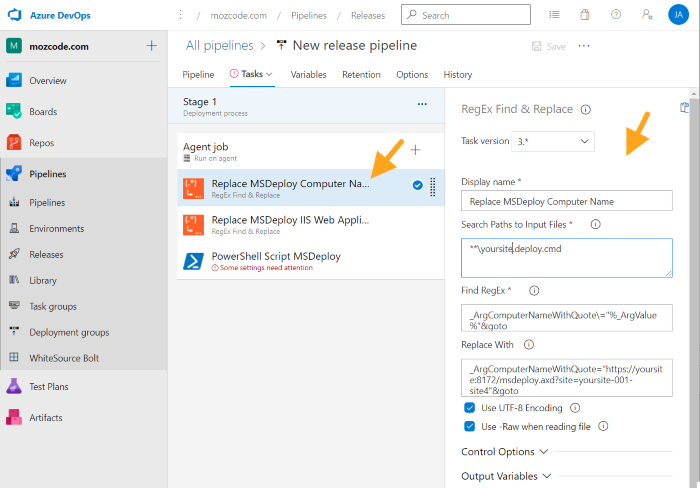Open the User settings icon
Image resolution: width=700 pixels, height=488 pixels.
point(647,15)
